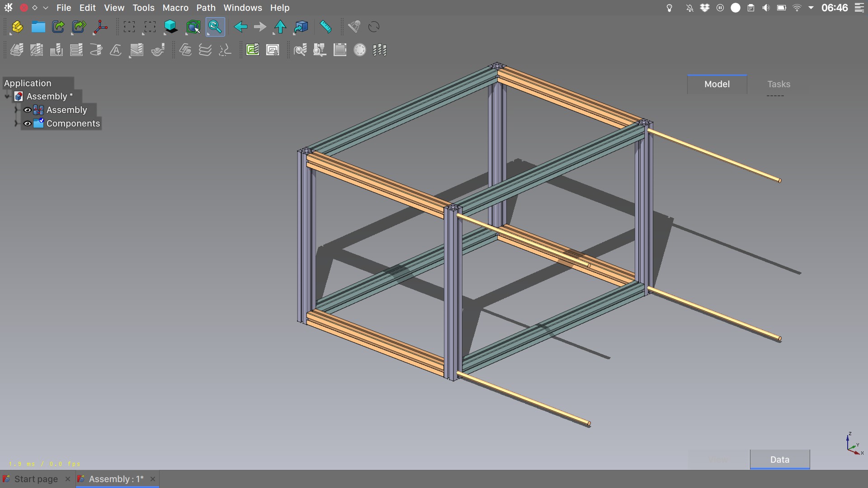Viewport: 868px width, 488px height.
Task: Create a new empty document
Action: [17, 27]
